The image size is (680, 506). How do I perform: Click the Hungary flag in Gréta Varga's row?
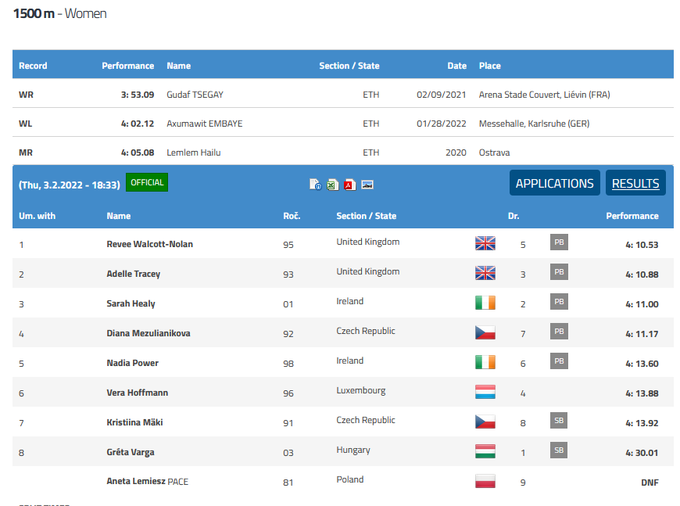tap(485, 451)
